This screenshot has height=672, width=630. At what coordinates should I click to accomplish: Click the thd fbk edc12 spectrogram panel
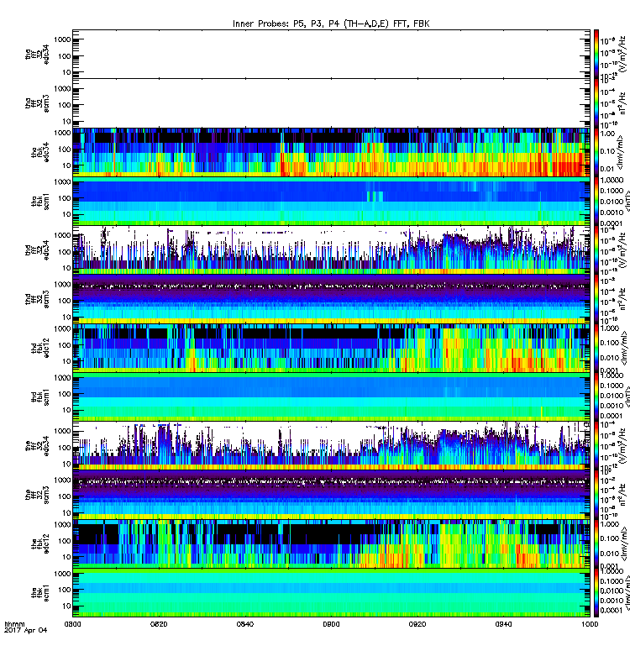pos(331,348)
